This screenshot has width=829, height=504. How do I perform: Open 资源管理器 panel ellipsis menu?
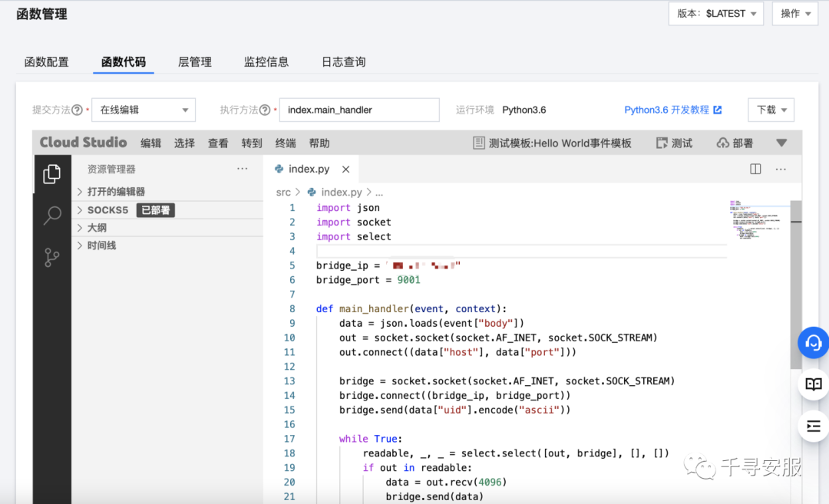click(x=242, y=169)
